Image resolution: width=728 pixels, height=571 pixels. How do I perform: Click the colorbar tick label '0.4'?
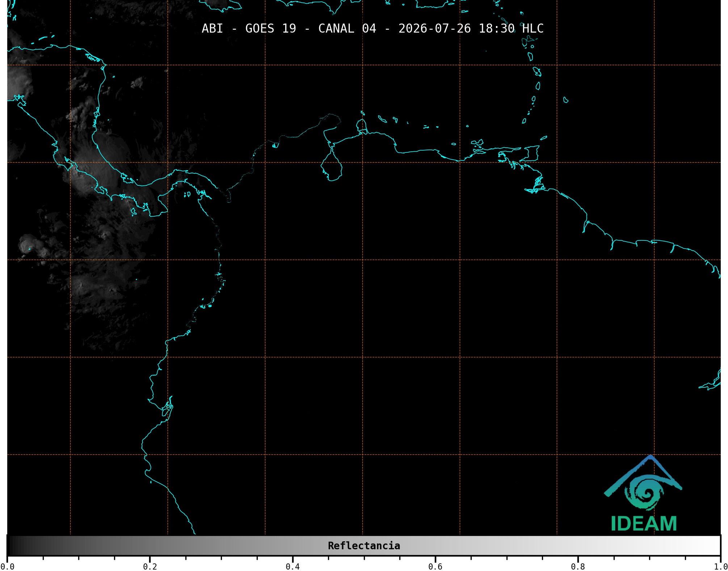[293, 567]
